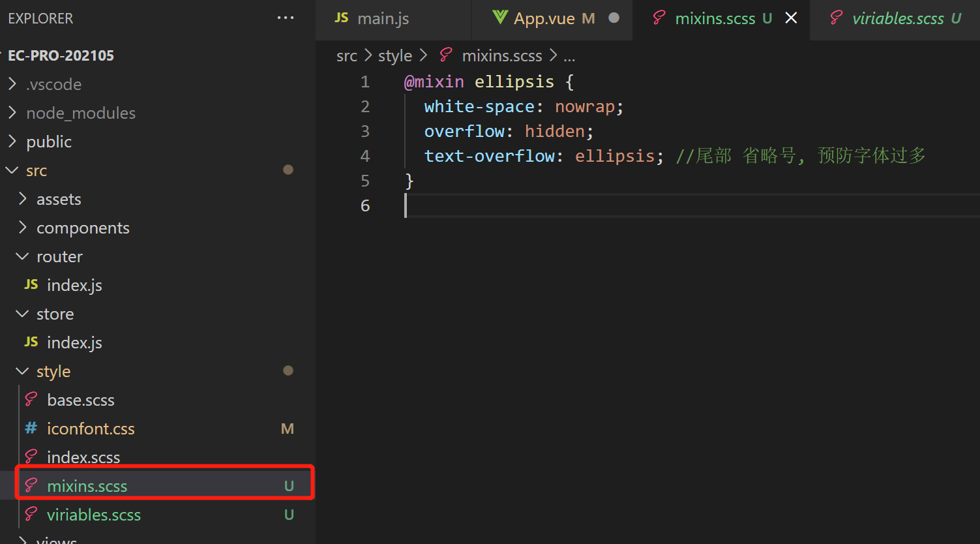Click the M status badge on iconfont.css
This screenshot has width=980, height=544.
288,429
